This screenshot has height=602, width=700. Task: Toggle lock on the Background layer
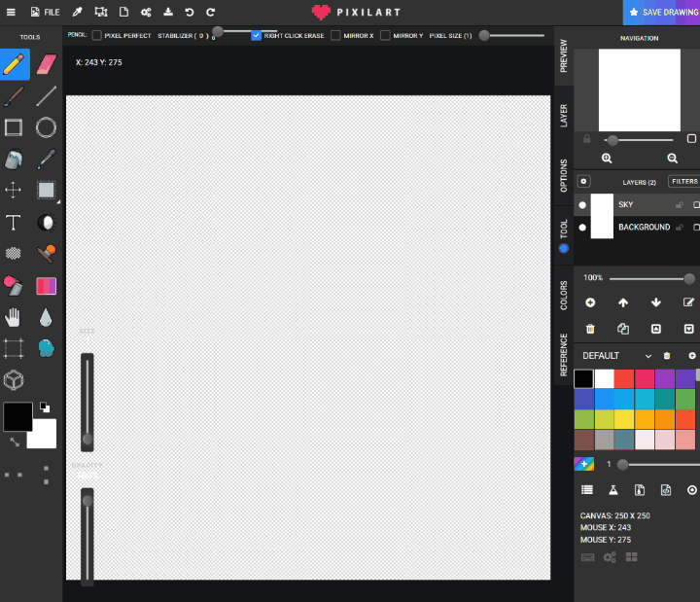679,228
